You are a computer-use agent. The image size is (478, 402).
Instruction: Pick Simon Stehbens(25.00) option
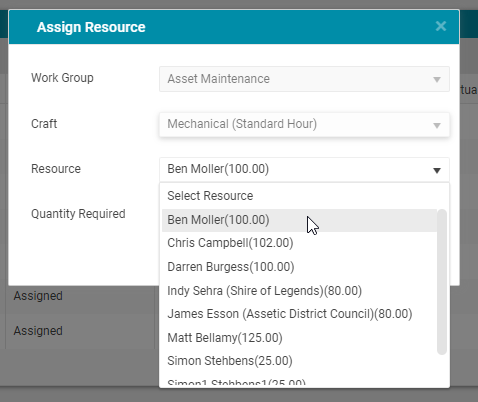click(x=299, y=361)
